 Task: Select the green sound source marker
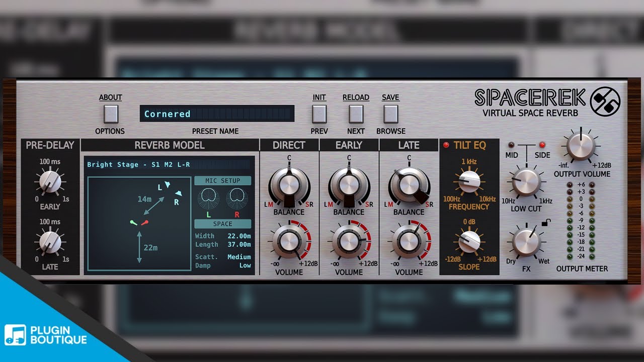tap(133, 222)
